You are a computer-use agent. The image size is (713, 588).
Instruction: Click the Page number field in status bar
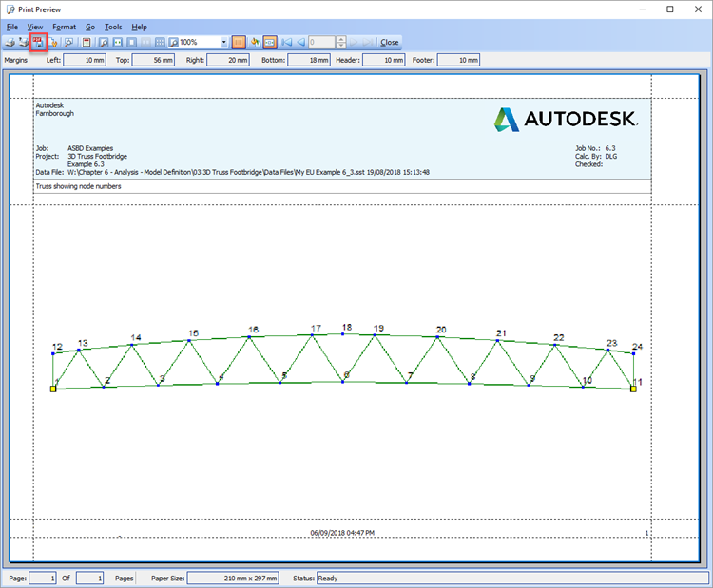pos(43,578)
